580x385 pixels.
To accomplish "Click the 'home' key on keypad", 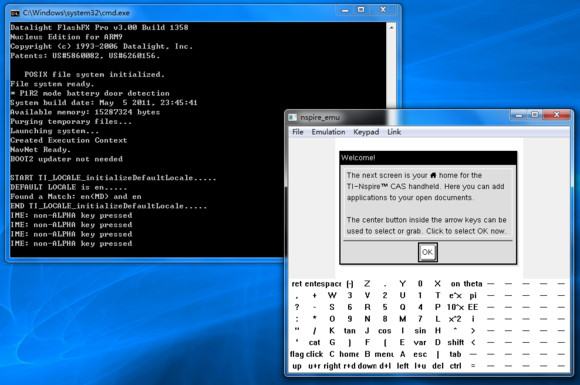I will point(349,354).
